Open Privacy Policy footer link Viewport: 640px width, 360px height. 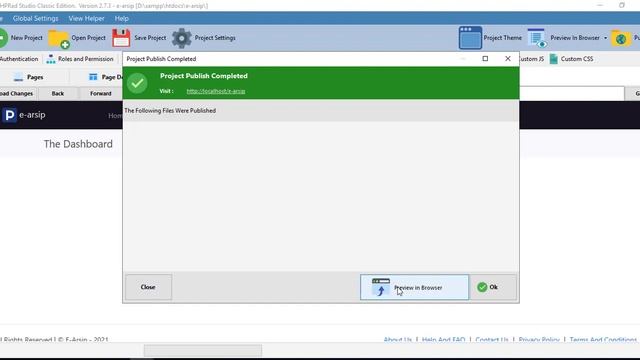(x=539, y=340)
